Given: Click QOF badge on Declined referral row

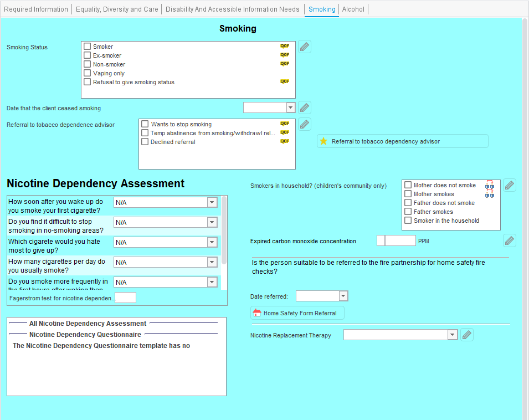Looking at the screenshot, I should 285,141.
